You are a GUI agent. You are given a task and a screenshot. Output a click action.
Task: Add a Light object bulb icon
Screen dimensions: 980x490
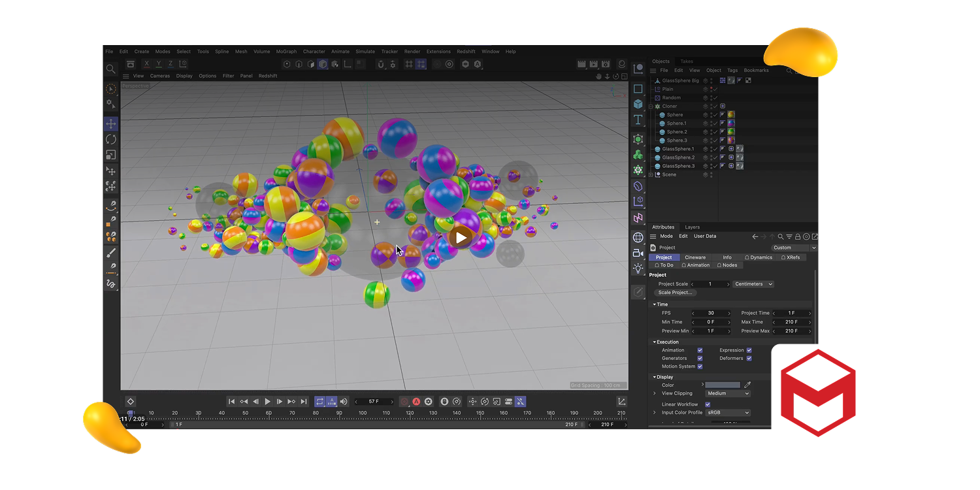638,269
